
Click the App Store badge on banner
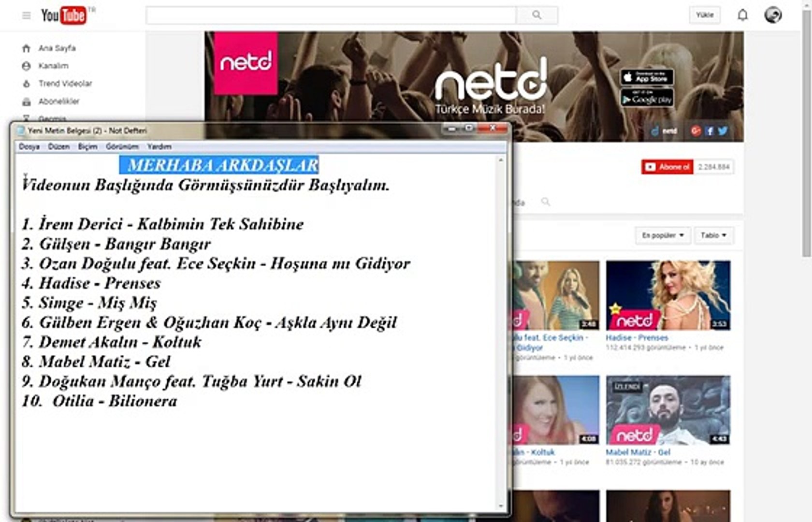click(x=647, y=77)
